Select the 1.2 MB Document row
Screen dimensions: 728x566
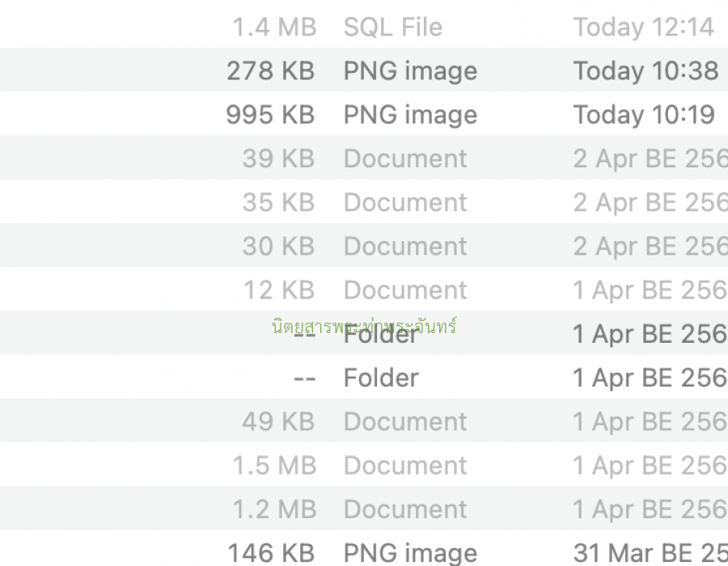(x=364, y=509)
